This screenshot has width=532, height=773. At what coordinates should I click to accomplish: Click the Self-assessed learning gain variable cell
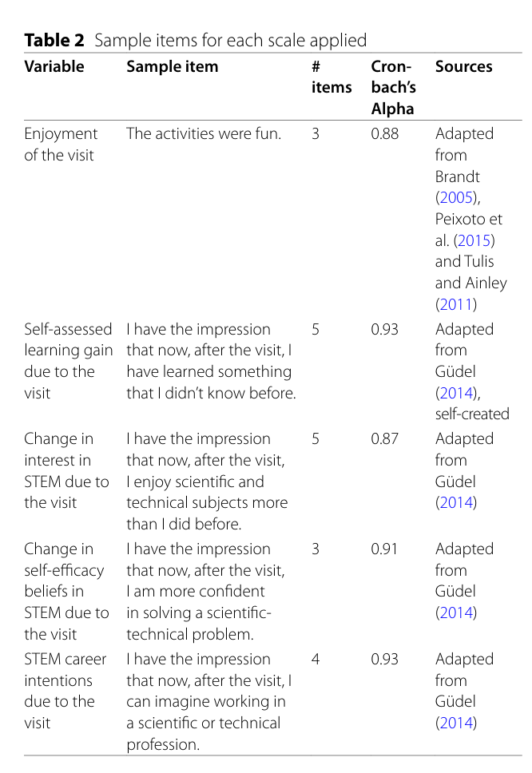point(69,362)
